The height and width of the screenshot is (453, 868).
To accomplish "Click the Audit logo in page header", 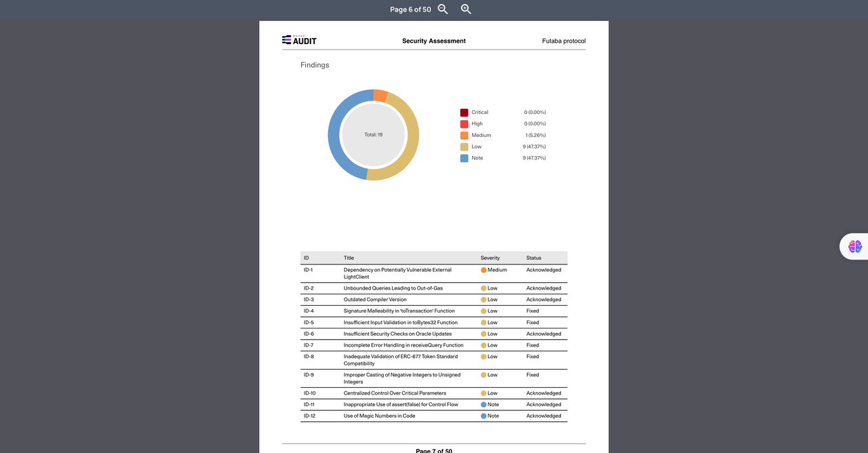I will tap(299, 40).
